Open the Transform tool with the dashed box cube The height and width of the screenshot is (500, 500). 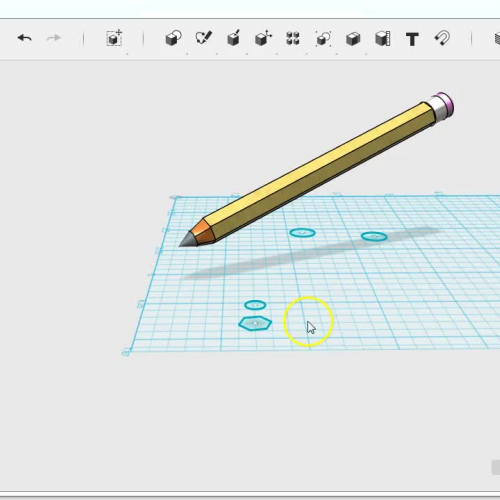(x=114, y=38)
